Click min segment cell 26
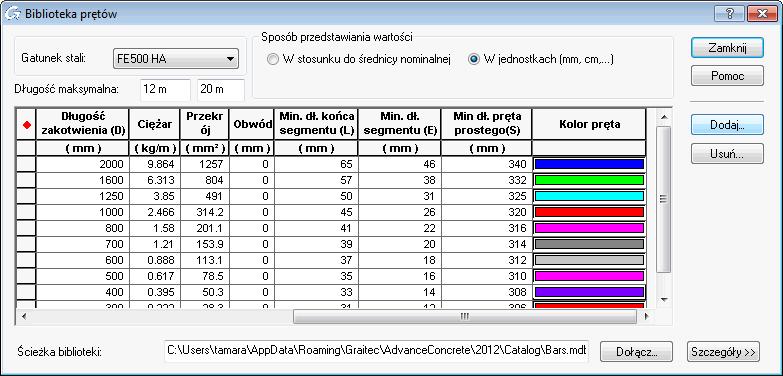The width and height of the screenshot is (783, 376). [x=399, y=212]
